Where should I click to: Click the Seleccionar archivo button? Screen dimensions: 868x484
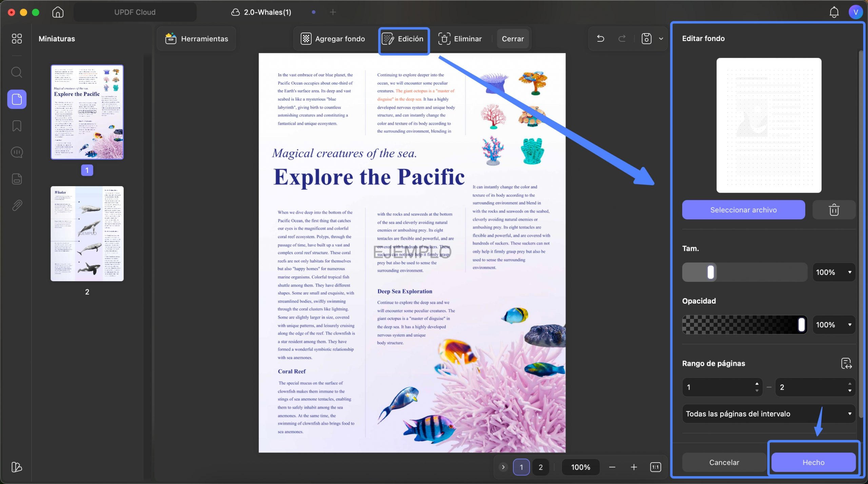tap(744, 210)
